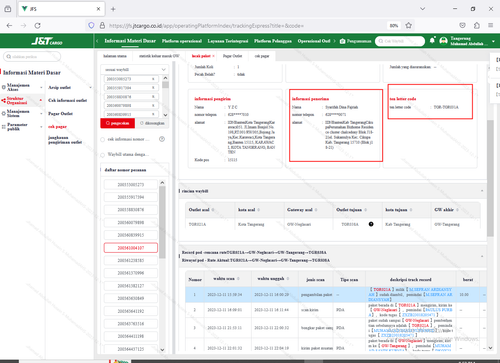Collapse the Record pod route section

click(x=482, y=256)
